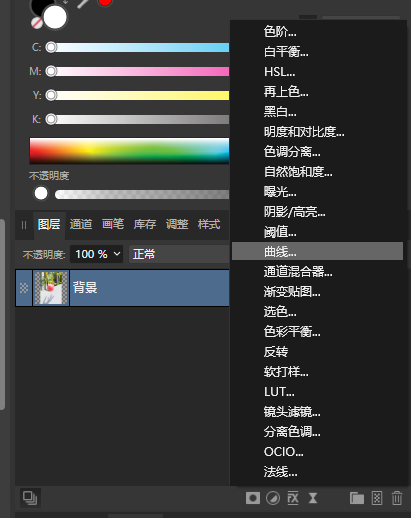Adjust the Yellow Y slider handle
This screenshot has width=411, height=518.
51,95
